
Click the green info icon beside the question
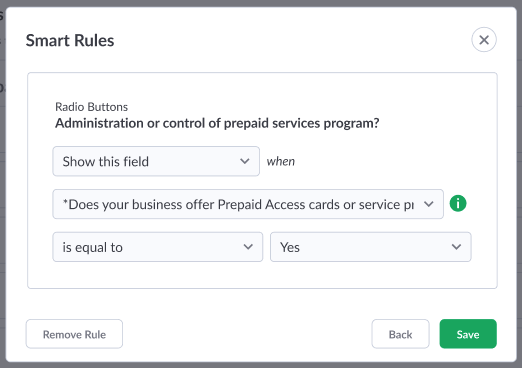click(x=458, y=203)
